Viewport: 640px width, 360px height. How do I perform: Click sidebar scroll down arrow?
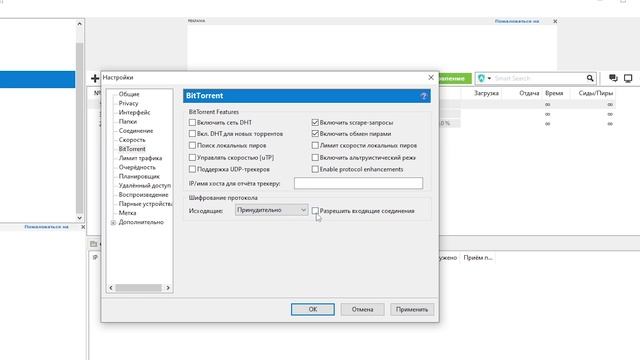point(80,218)
